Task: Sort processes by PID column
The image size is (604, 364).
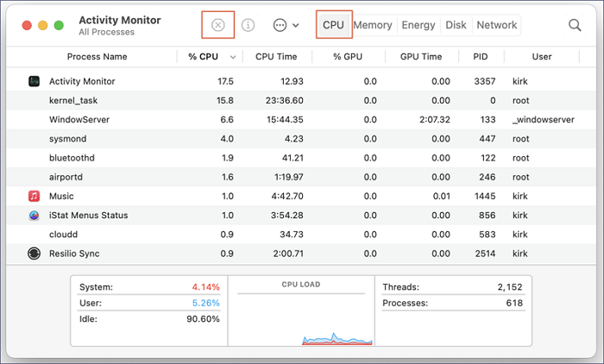Action: coord(480,57)
